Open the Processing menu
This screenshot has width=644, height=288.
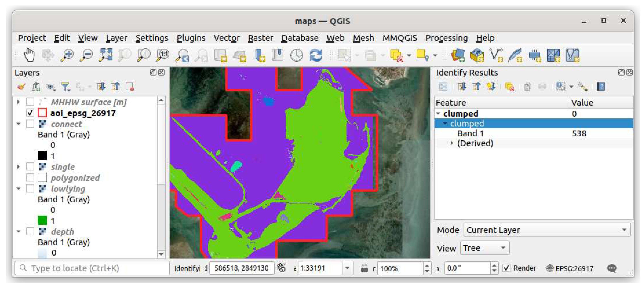coord(446,38)
